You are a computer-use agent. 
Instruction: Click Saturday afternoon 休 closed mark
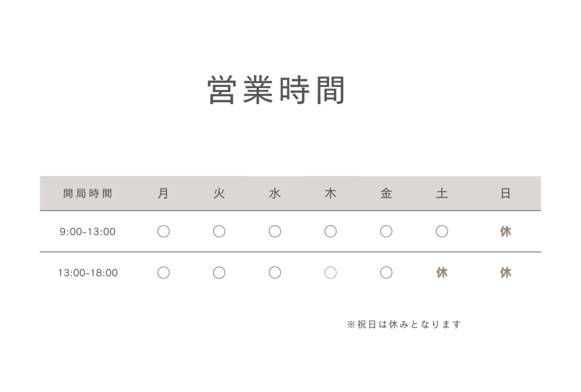[442, 273]
